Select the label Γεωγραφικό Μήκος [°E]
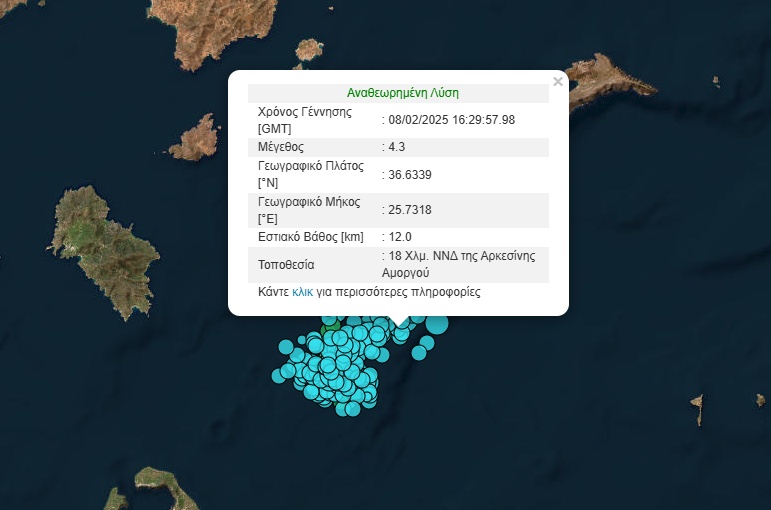 click(x=309, y=210)
